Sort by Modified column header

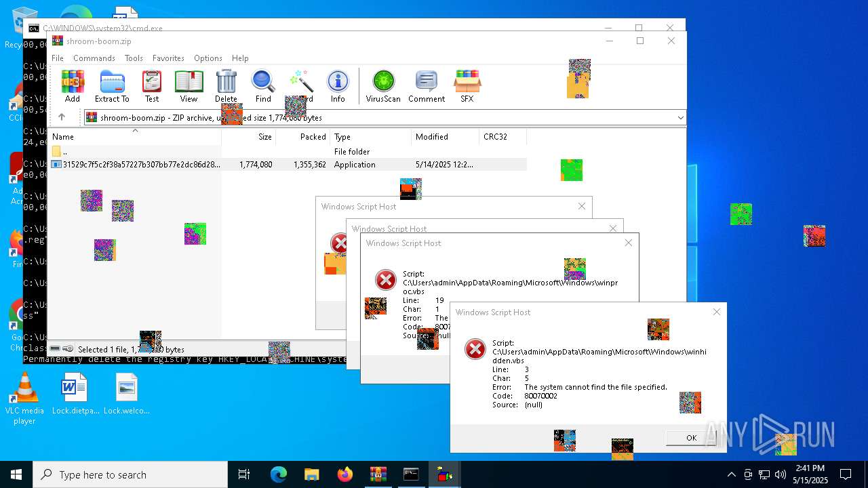(x=445, y=136)
